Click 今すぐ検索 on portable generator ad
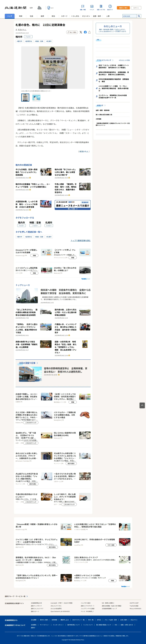146x644 pixels. [111, 545]
